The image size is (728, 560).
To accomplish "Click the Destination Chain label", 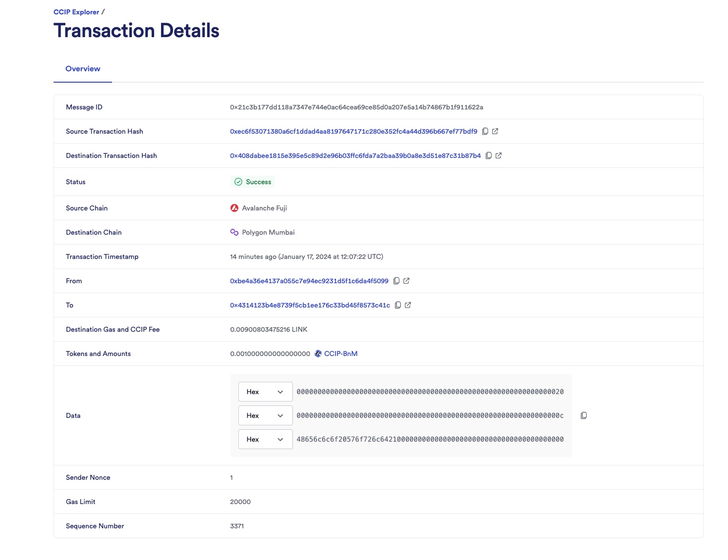I will pos(94,232).
